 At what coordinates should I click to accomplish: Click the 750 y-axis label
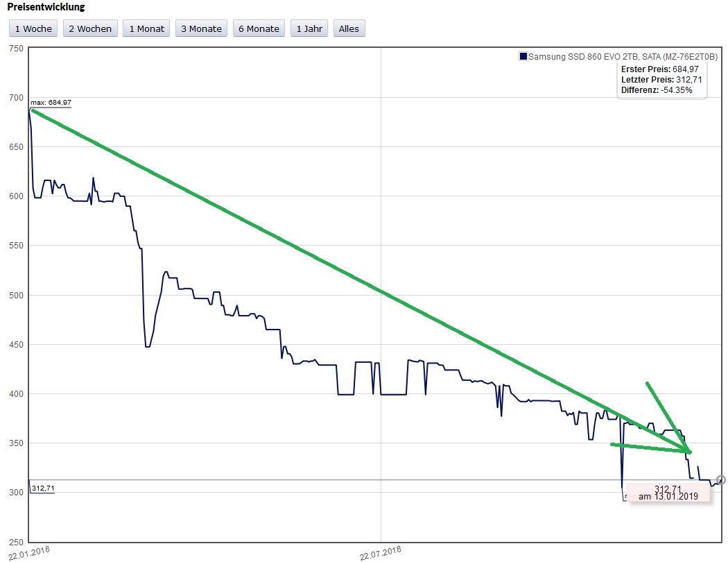pos(16,49)
